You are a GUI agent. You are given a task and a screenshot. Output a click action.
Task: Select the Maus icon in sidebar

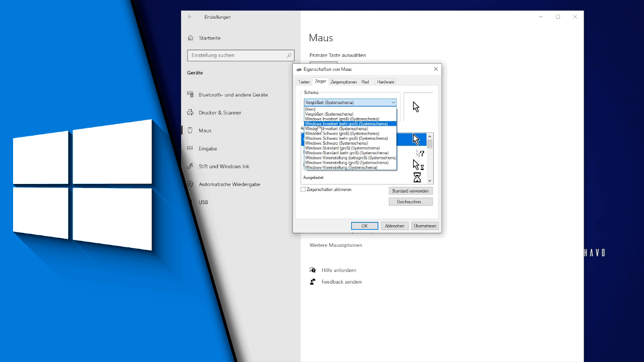point(190,130)
